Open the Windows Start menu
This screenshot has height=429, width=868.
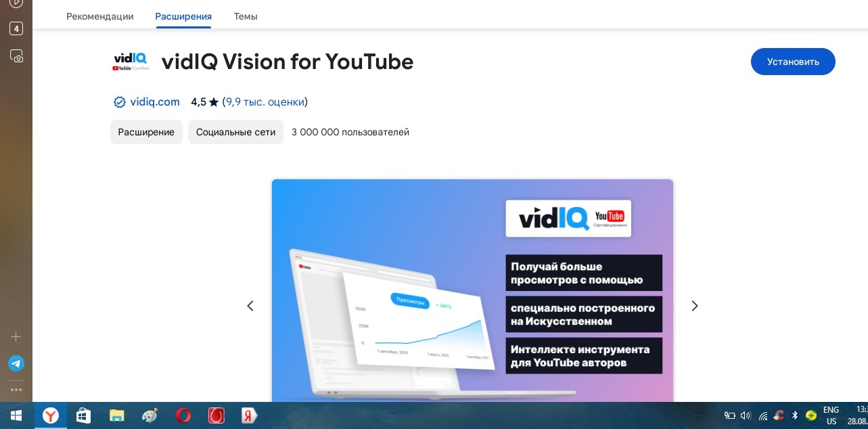click(x=16, y=415)
